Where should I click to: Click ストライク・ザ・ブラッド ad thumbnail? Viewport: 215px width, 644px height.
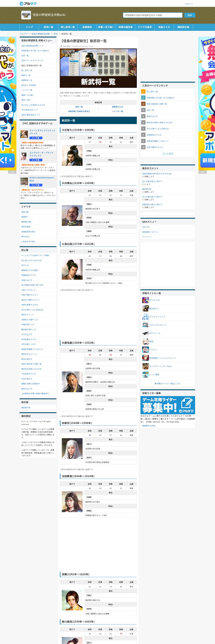click(24, 156)
